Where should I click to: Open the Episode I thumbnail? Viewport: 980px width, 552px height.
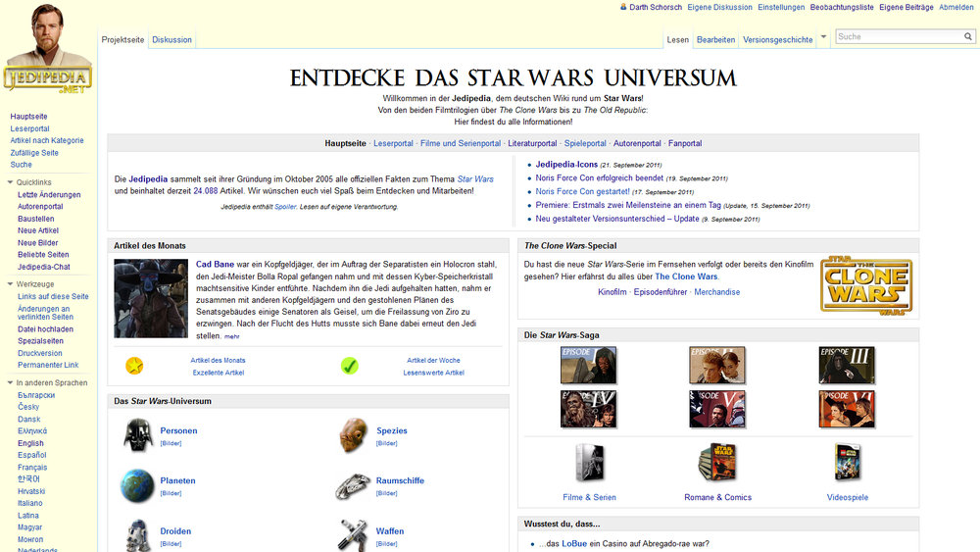pos(588,365)
